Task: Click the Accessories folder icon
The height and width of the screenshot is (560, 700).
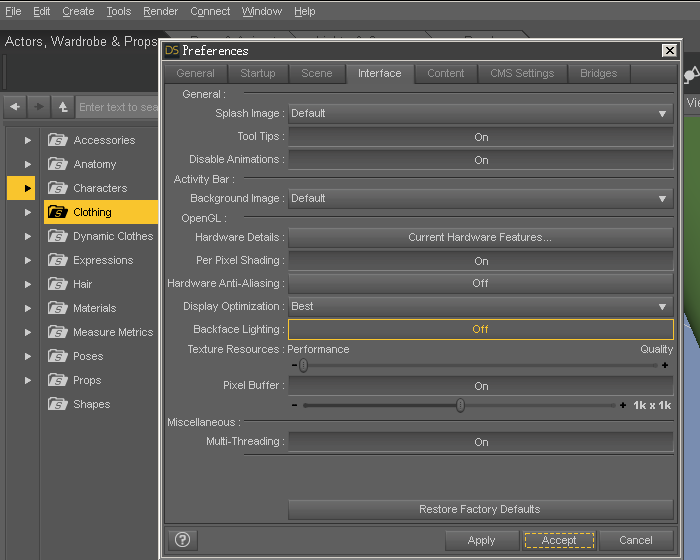Action: point(58,140)
